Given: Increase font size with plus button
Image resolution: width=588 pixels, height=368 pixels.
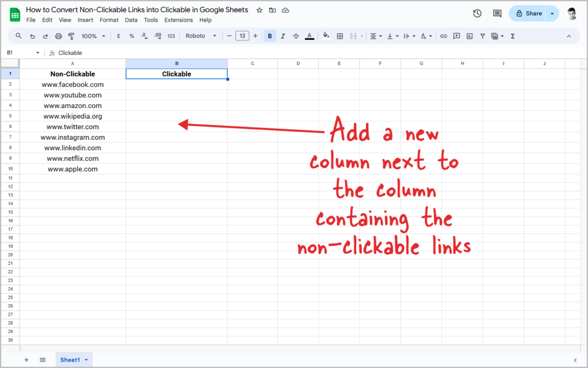Looking at the screenshot, I should point(255,36).
